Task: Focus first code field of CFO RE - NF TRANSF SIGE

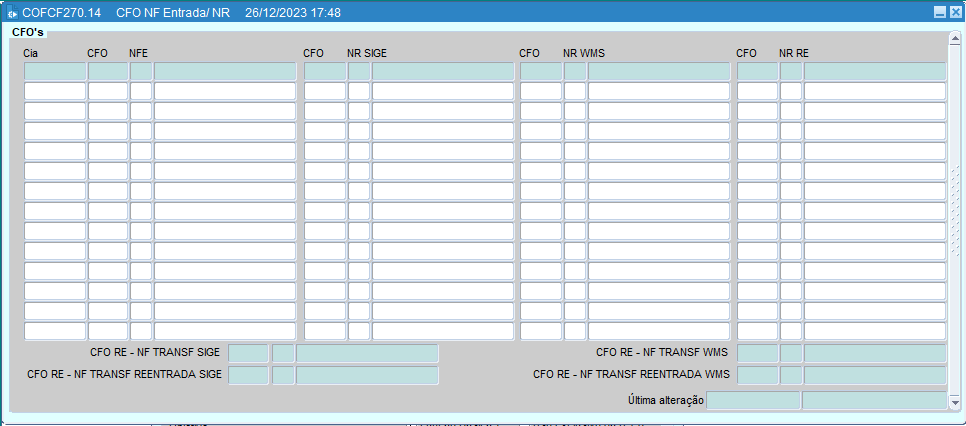Action: click(248, 353)
